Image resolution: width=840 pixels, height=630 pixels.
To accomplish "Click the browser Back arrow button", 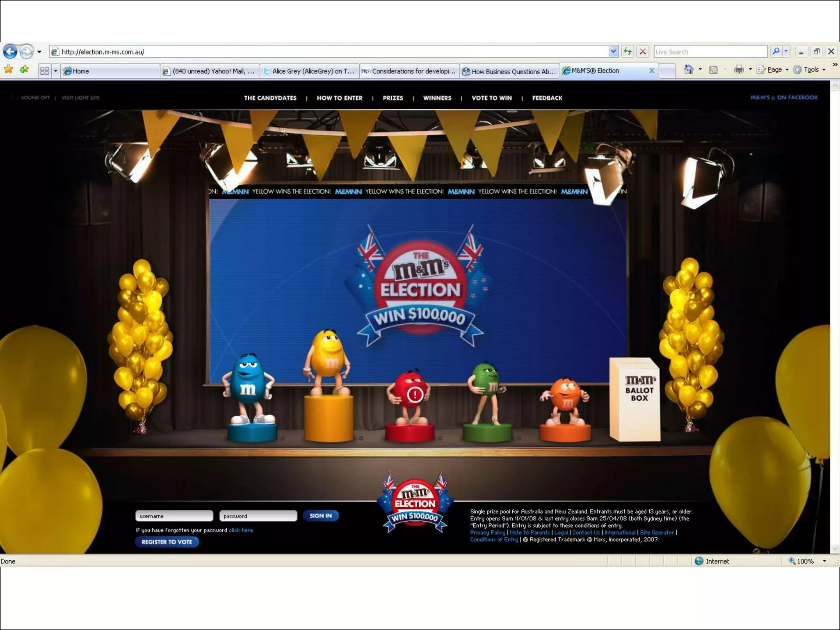I will click(10, 52).
